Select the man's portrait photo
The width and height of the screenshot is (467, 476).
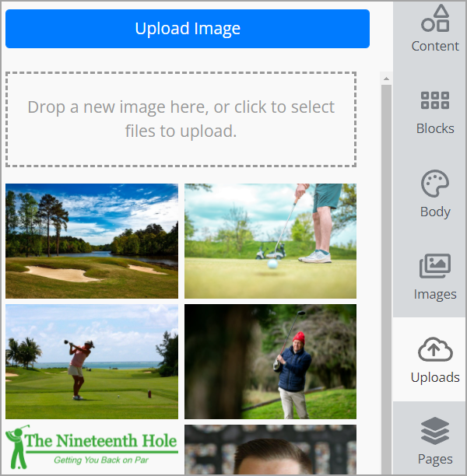pos(270,450)
